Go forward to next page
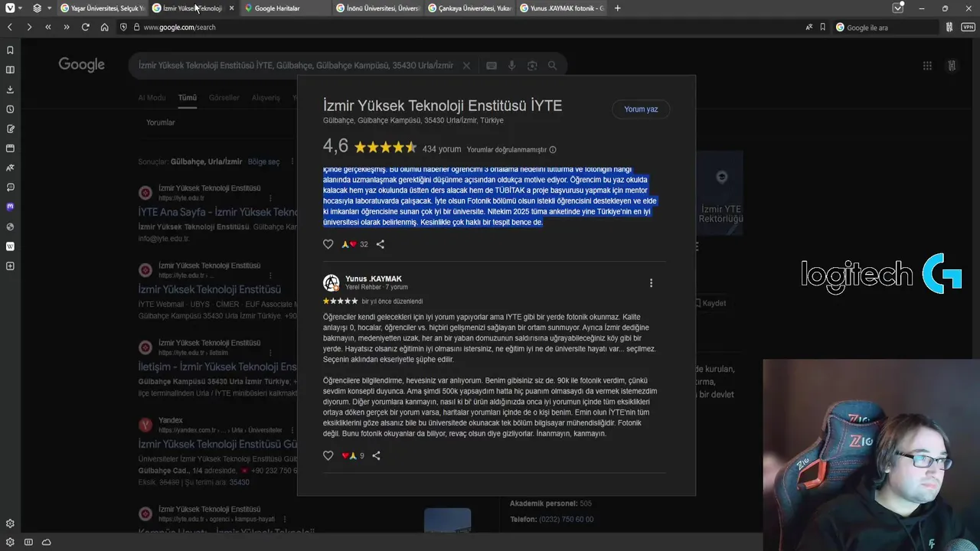 tap(29, 27)
